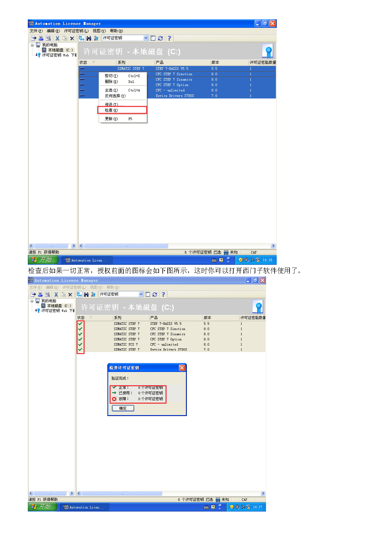This screenshot has width=392, height=555.
Task: Close the 检查许可证密钥 dialog with its X
Action: (182, 368)
